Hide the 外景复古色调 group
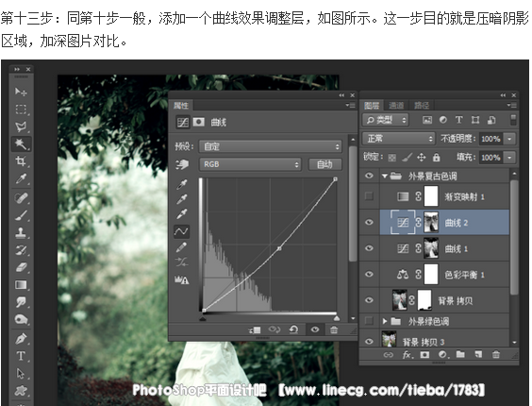Image resolution: width=532 pixels, height=406 pixels. (369, 176)
